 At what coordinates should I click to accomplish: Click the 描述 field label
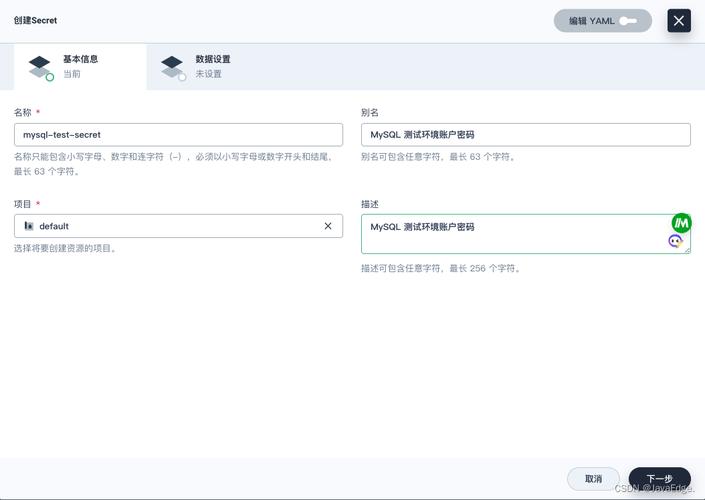(370, 204)
